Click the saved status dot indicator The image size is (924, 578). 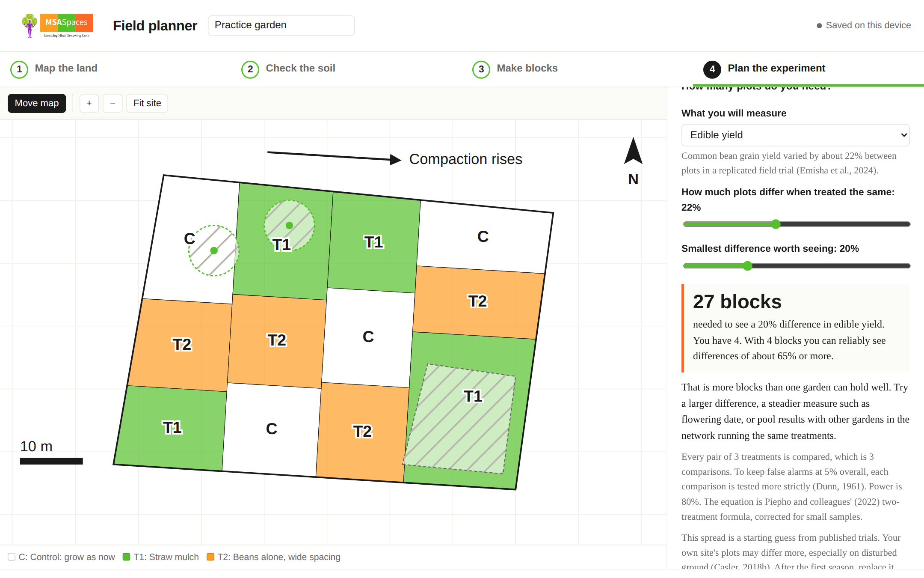tap(819, 26)
